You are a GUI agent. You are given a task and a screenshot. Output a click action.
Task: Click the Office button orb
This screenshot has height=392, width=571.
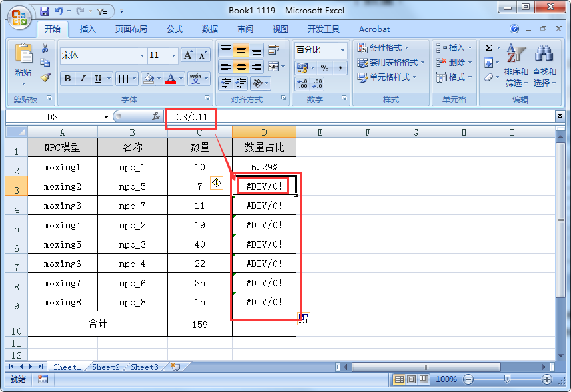(19, 17)
